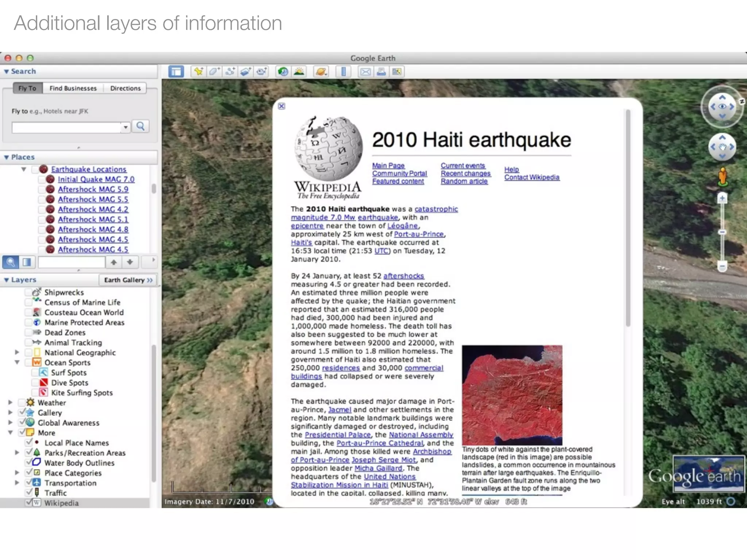
Task: Open the Current events link
Action: pyautogui.click(x=463, y=166)
